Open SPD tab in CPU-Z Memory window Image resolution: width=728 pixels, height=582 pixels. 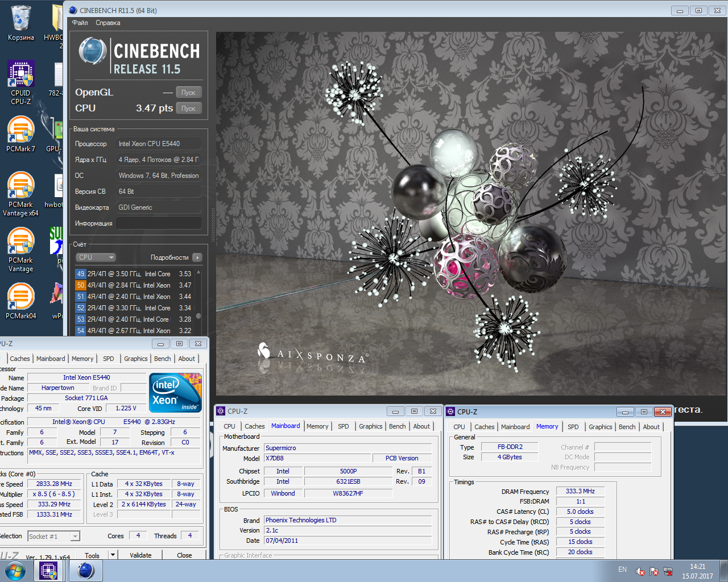coord(573,427)
